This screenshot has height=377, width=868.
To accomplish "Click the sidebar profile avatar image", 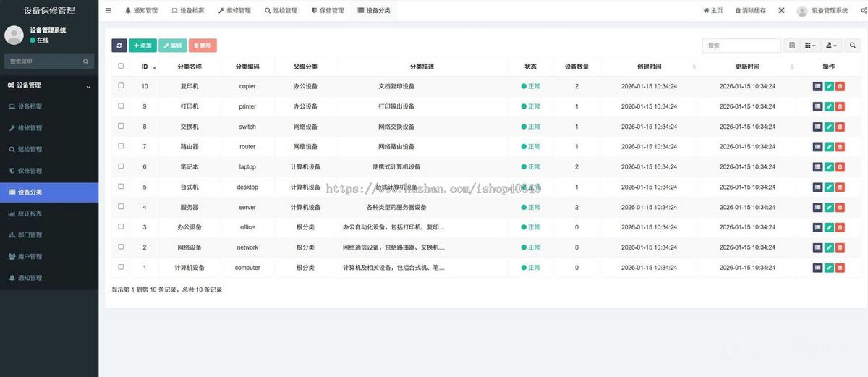I will pos(14,35).
